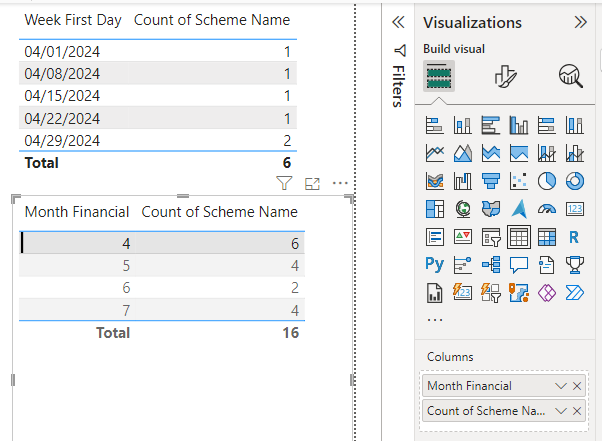Sort lower table by Count of Scheme Name
The height and width of the screenshot is (441, 602).
[x=220, y=212]
